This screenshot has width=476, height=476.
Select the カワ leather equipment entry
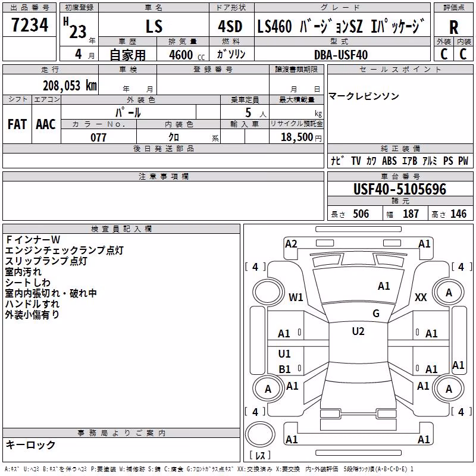[371, 161]
